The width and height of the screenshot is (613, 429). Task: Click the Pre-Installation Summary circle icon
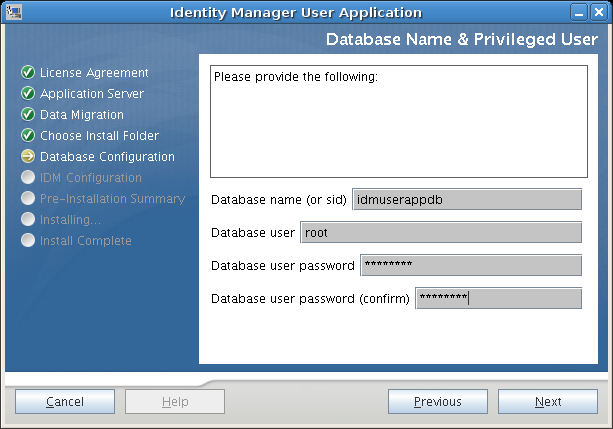tap(28, 199)
